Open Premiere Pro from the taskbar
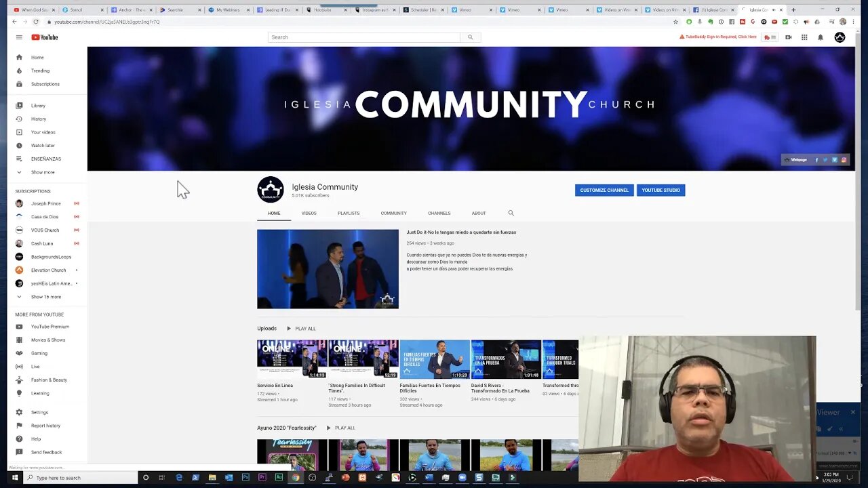The width and height of the screenshot is (868, 488). pyautogui.click(x=262, y=478)
